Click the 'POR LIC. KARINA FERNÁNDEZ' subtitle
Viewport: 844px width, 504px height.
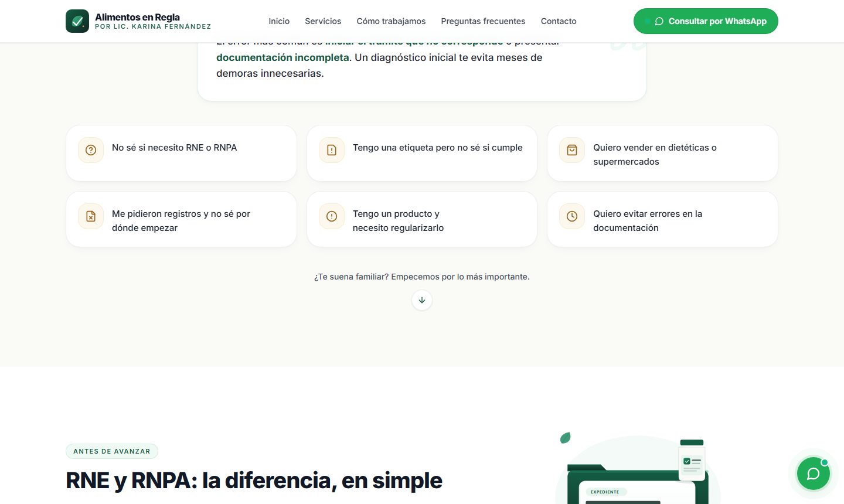coord(153,27)
